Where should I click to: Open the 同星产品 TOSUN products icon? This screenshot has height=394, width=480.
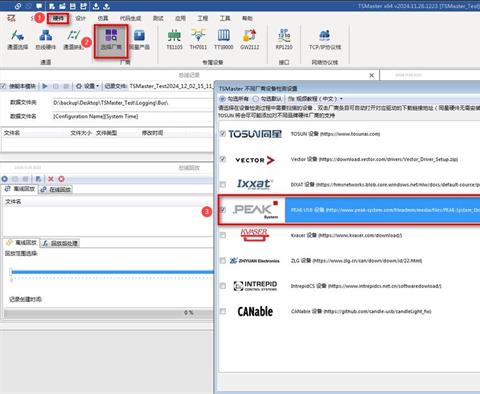pyautogui.click(x=139, y=39)
